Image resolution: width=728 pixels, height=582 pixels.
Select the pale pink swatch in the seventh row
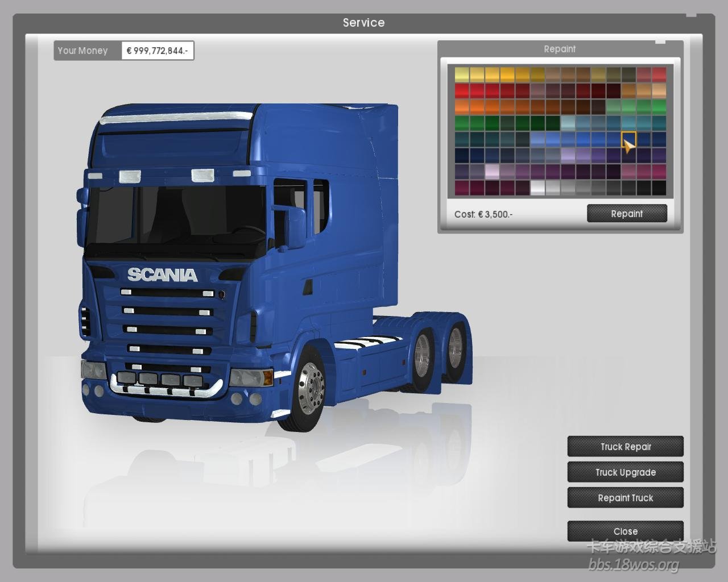(492, 171)
